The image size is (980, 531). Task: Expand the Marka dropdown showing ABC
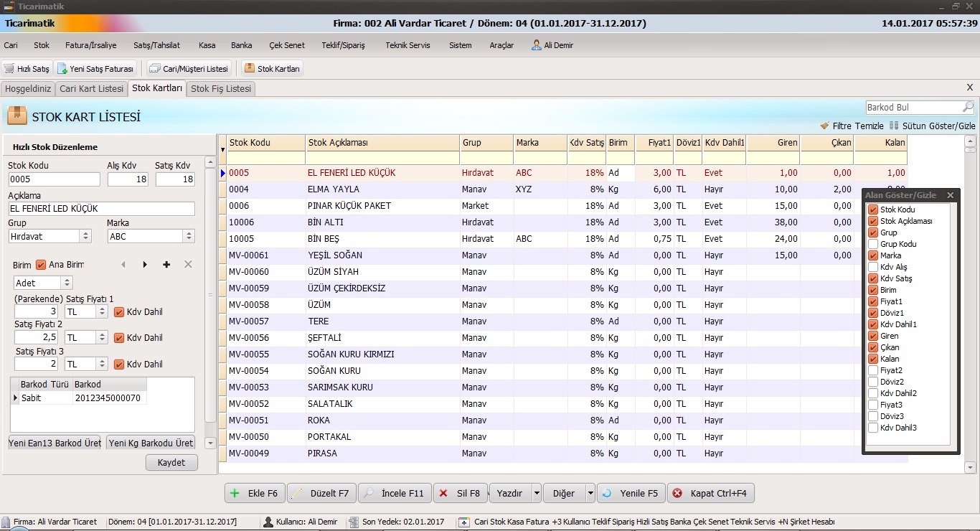pos(189,236)
